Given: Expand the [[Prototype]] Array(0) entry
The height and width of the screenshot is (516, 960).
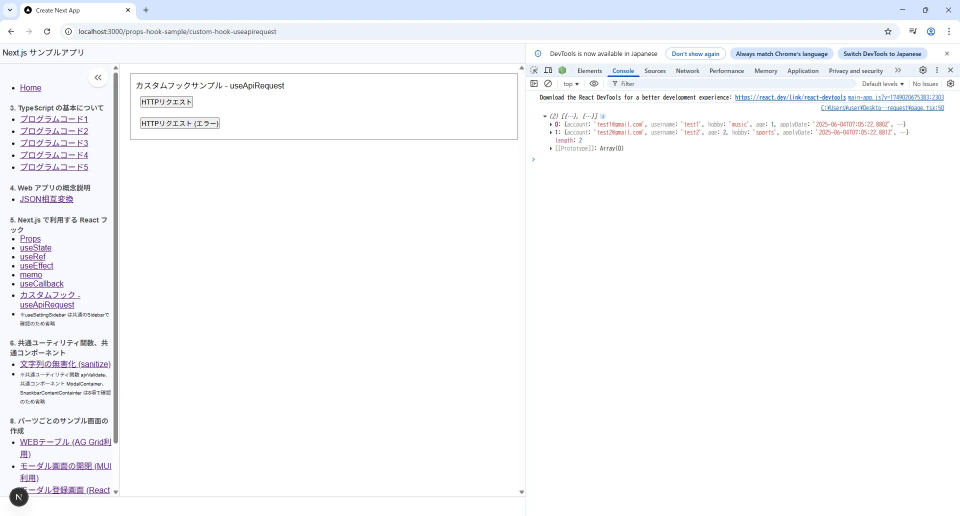Looking at the screenshot, I should tap(551, 148).
